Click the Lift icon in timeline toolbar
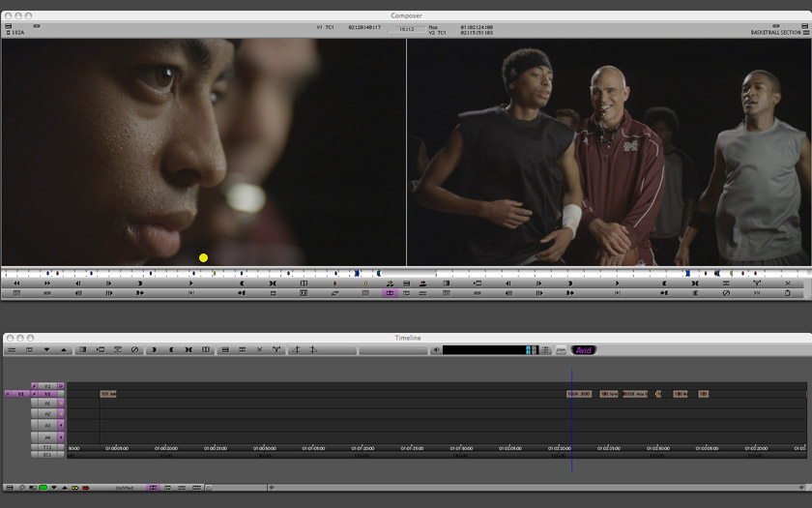This screenshot has height=508, width=812. pyautogui.click(x=224, y=350)
